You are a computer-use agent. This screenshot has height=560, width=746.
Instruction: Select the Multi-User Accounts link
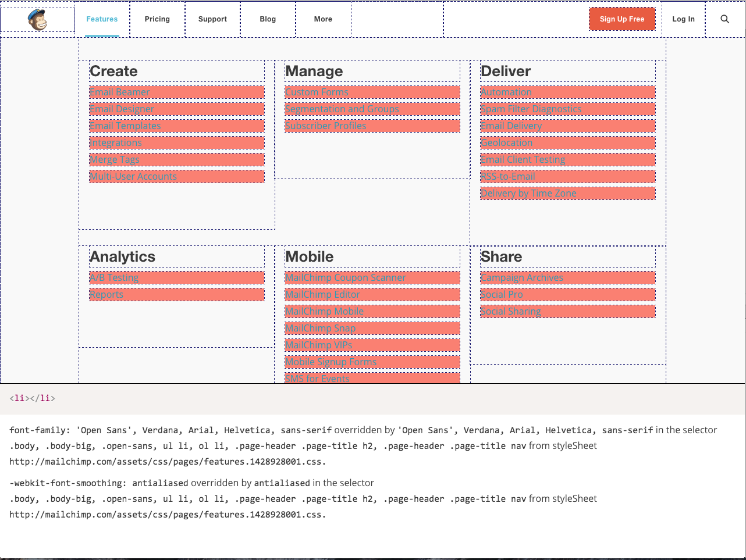133,176
